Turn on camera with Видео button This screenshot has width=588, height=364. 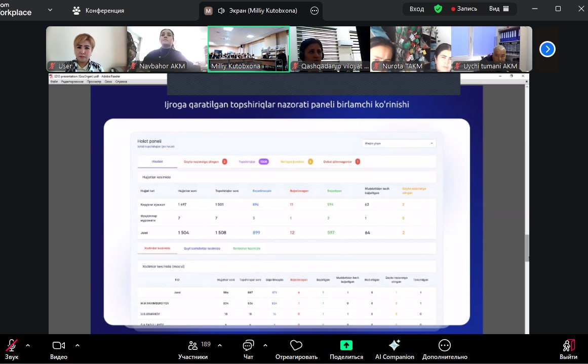coord(59,346)
